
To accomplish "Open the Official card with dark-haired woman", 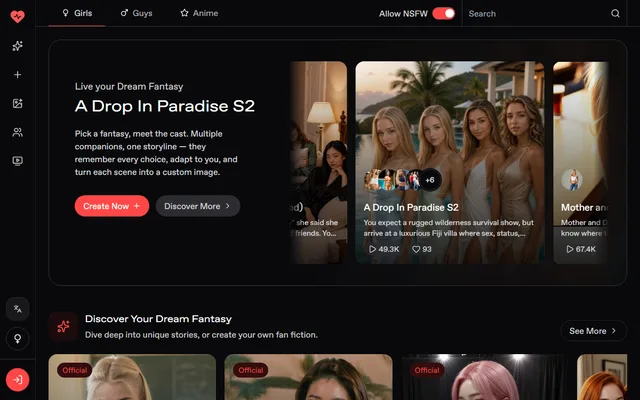I will click(x=309, y=377).
